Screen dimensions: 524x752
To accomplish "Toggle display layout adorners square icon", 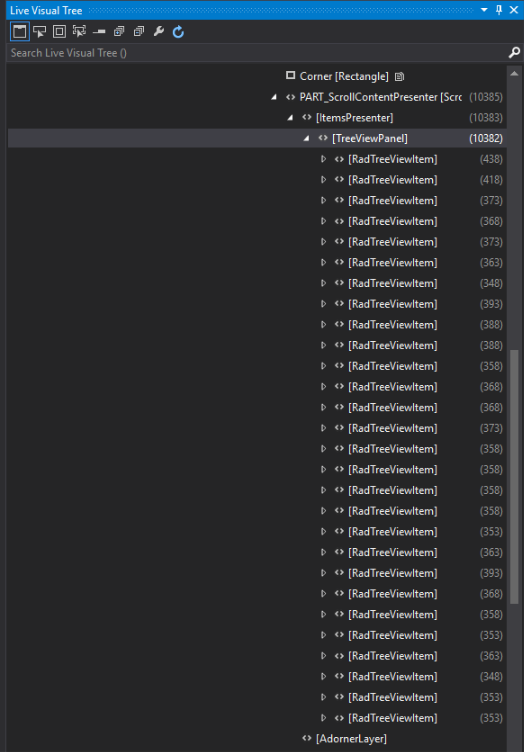I will tap(59, 32).
